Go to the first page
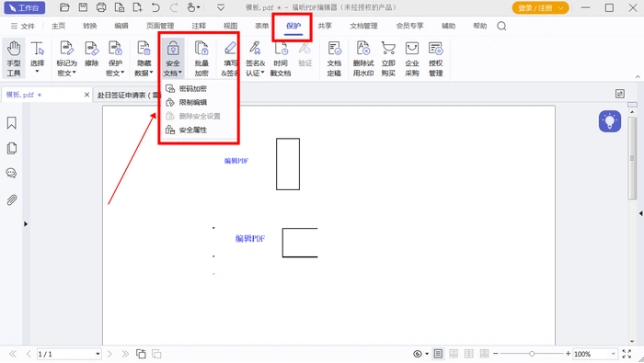This screenshot has height=363, width=644. pyautogui.click(x=13, y=354)
